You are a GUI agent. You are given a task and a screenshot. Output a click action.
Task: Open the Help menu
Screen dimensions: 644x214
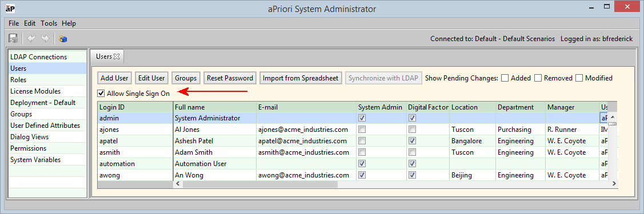pos(69,23)
